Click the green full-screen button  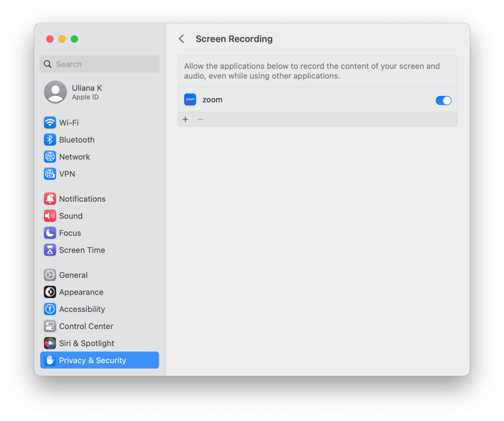pos(74,39)
